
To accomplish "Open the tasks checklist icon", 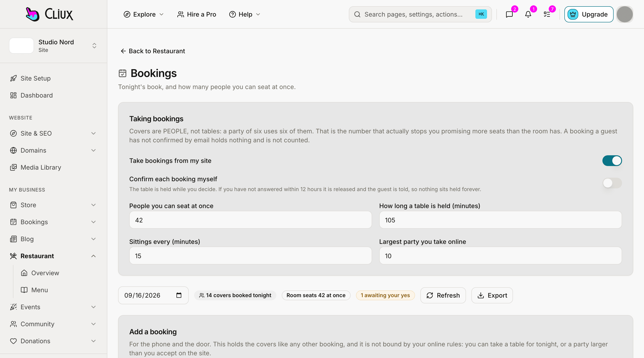I will [547, 15].
